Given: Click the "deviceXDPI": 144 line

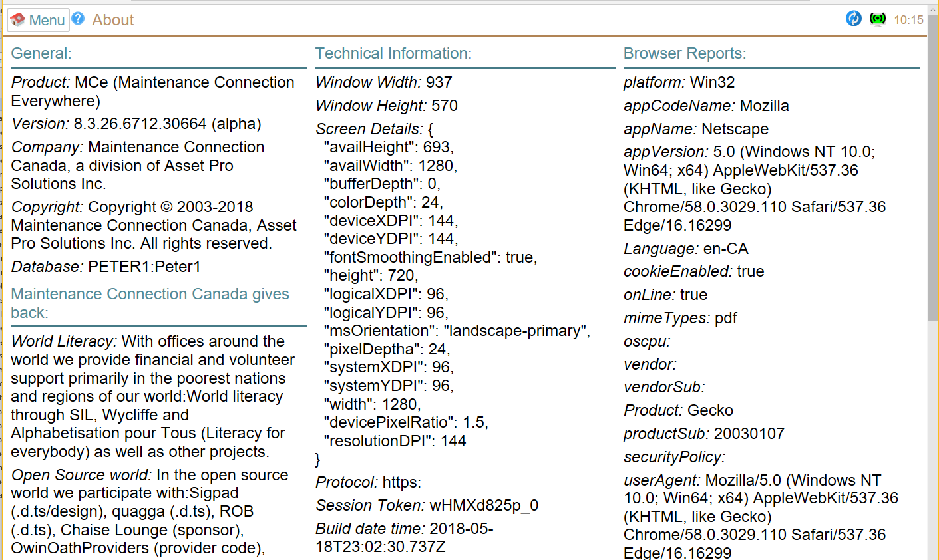Looking at the screenshot, I should coord(391,221).
